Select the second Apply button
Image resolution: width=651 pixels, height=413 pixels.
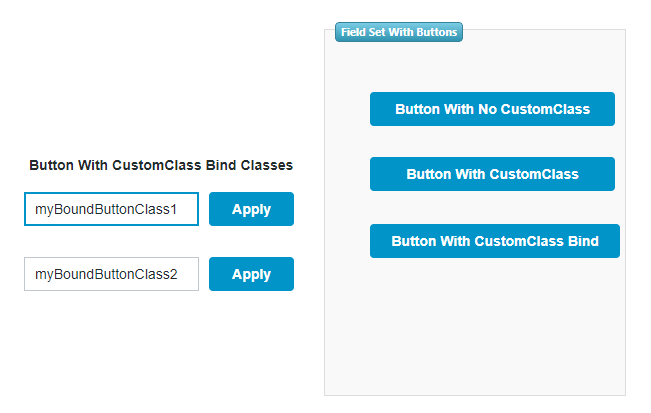point(251,274)
